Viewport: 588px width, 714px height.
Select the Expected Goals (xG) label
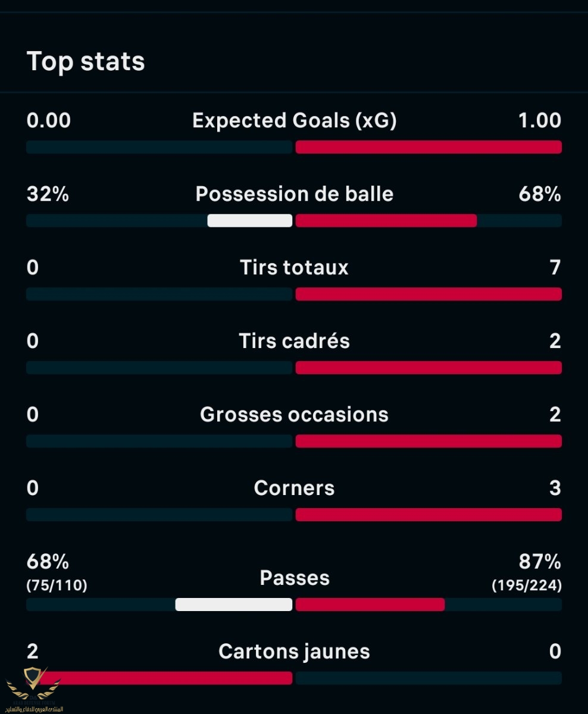294,120
